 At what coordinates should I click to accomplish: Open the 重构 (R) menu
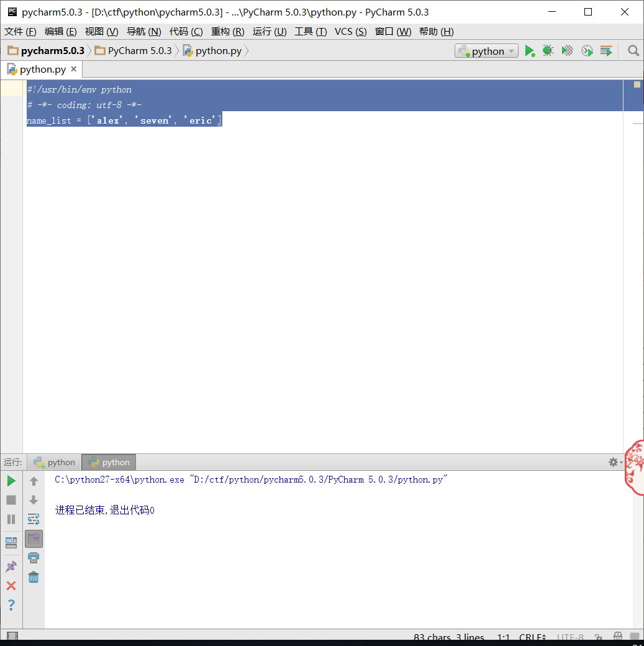pos(228,32)
